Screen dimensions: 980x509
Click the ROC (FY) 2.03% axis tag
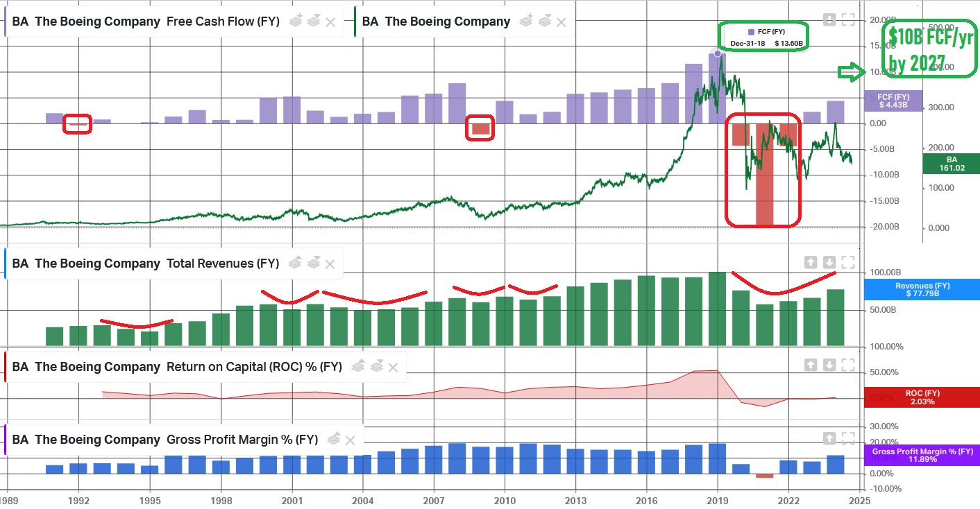(921, 397)
